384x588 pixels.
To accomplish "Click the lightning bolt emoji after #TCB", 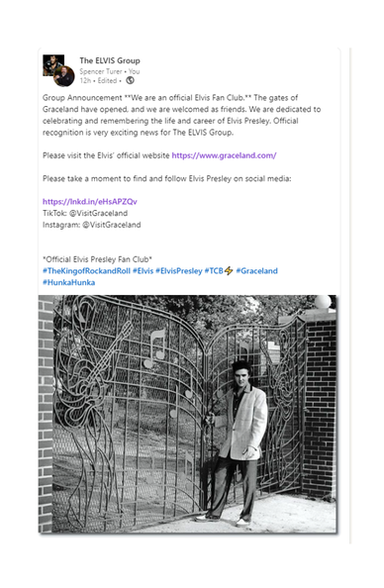I will (229, 271).
